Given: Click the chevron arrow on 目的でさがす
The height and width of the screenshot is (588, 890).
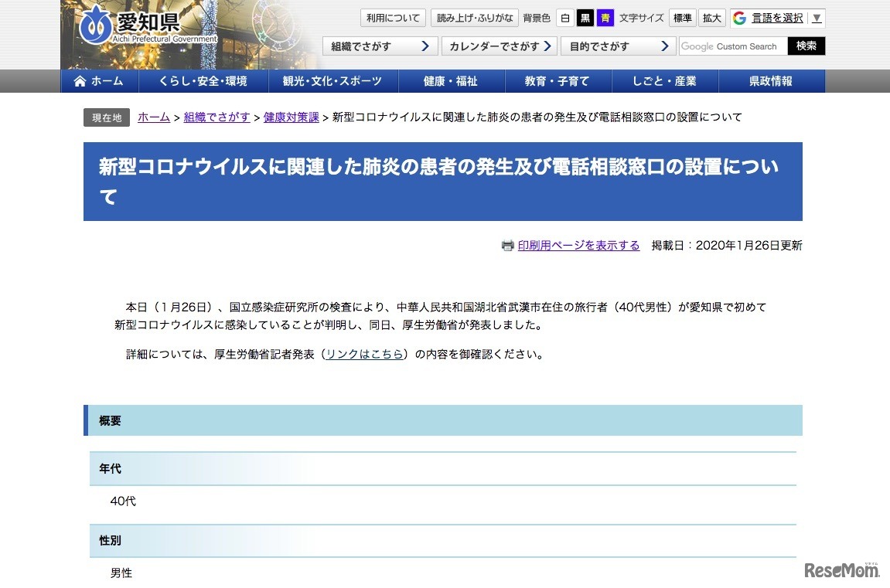Looking at the screenshot, I should click(663, 46).
